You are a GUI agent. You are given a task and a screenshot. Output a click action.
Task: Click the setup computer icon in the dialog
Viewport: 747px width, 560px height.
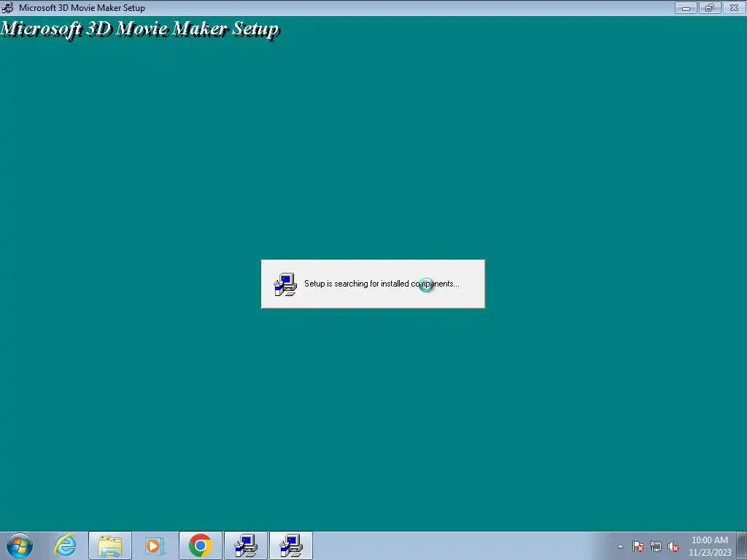click(x=285, y=284)
